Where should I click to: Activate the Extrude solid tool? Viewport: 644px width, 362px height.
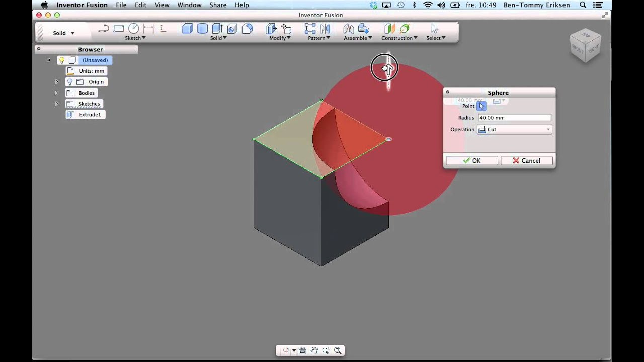[217, 29]
